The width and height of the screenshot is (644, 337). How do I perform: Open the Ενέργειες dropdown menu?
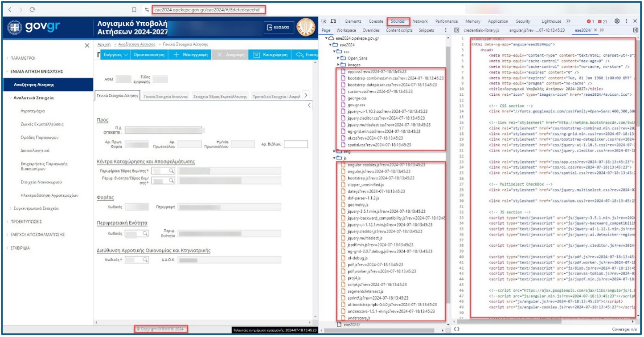pos(116,54)
